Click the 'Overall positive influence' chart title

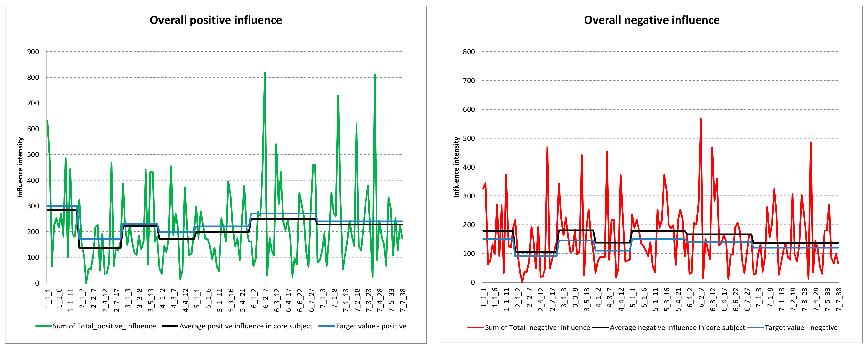click(x=216, y=20)
